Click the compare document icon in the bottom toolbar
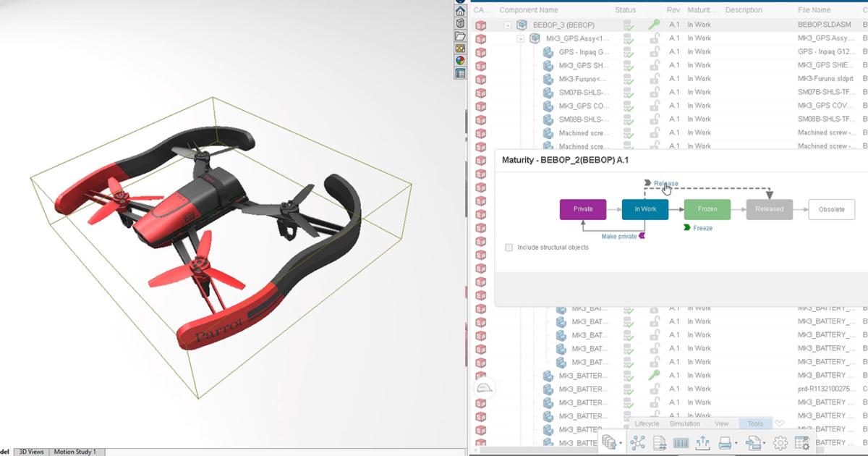Image resolution: width=868 pixels, height=456 pixels. click(660, 443)
